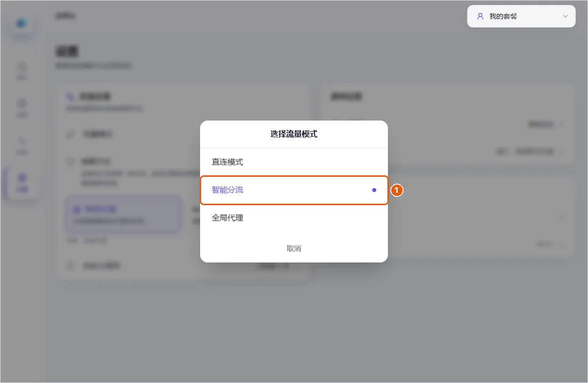Choose 智能分流 in the traffic mode dialog
588x383 pixels.
click(293, 190)
